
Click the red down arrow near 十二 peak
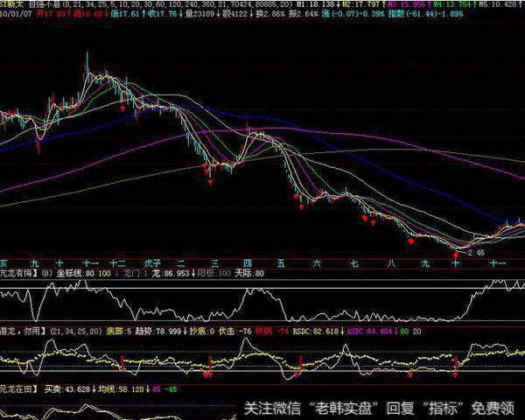pyautogui.click(x=122, y=108)
